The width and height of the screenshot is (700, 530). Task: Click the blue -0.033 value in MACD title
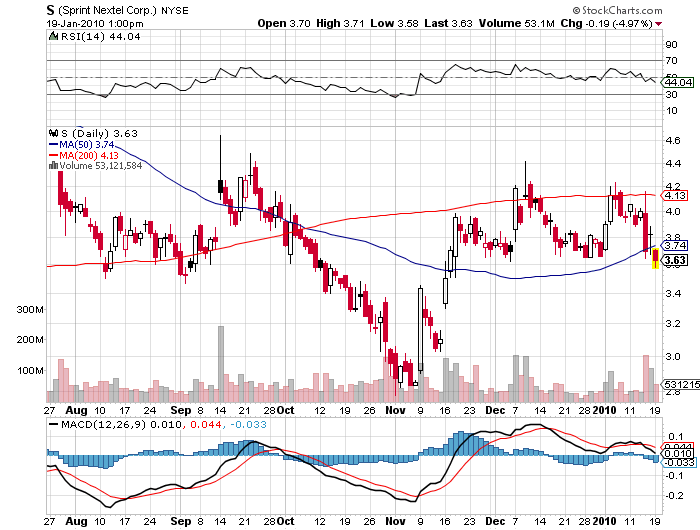(249, 425)
